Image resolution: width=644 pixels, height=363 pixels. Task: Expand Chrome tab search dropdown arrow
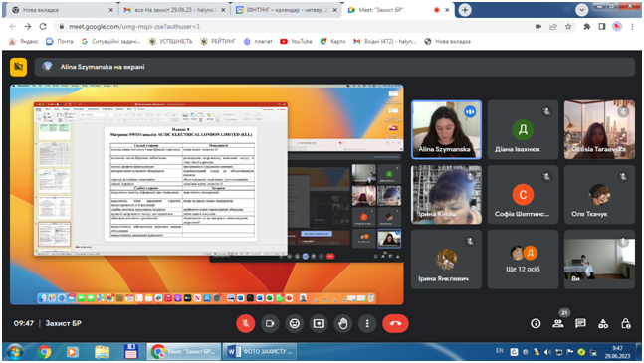(x=581, y=10)
